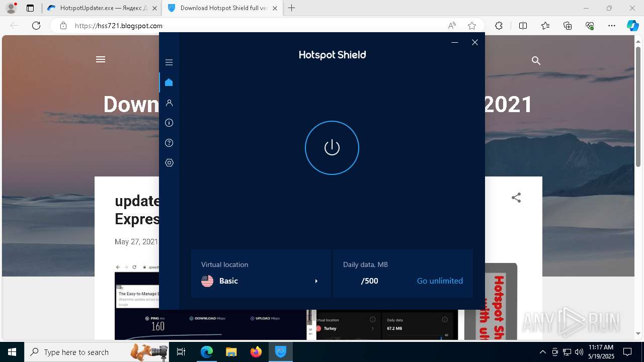This screenshot has width=644, height=362.
Task: View site information lock icon
Action: 63,26
